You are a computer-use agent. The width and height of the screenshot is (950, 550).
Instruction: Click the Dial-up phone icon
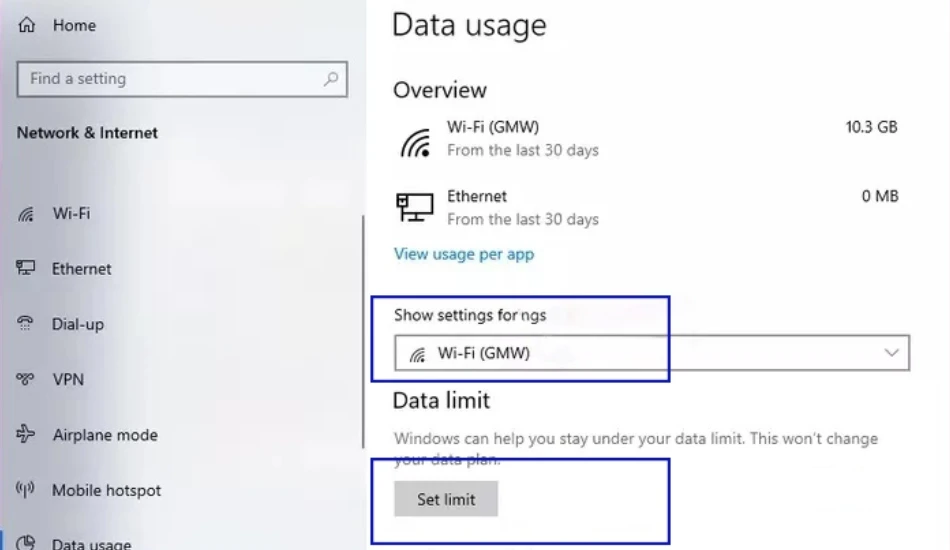pyautogui.click(x=25, y=323)
